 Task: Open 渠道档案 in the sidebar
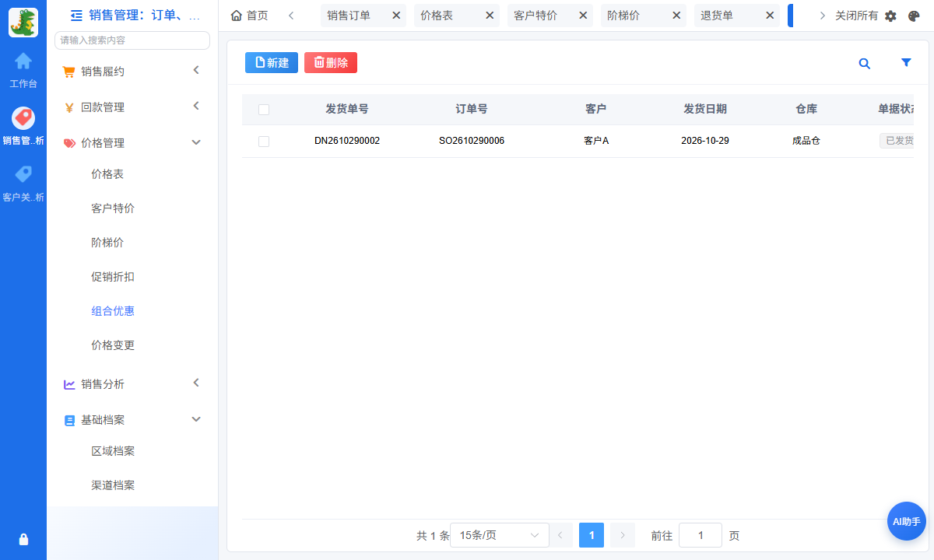(x=113, y=485)
